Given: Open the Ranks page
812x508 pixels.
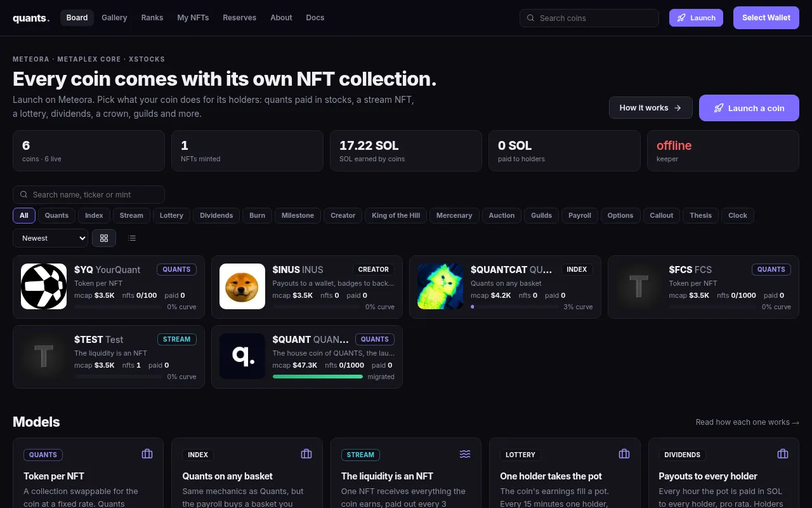Looking at the screenshot, I should click(152, 18).
